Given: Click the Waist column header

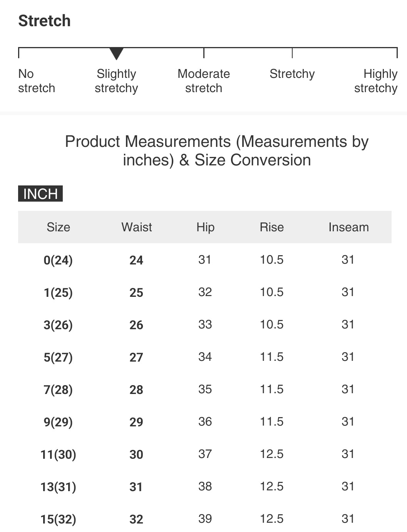Looking at the screenshot, I should pos(137,227).
